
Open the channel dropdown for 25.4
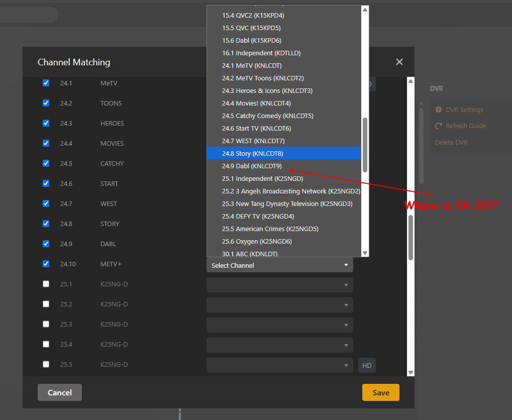click(x=280, y=345)
